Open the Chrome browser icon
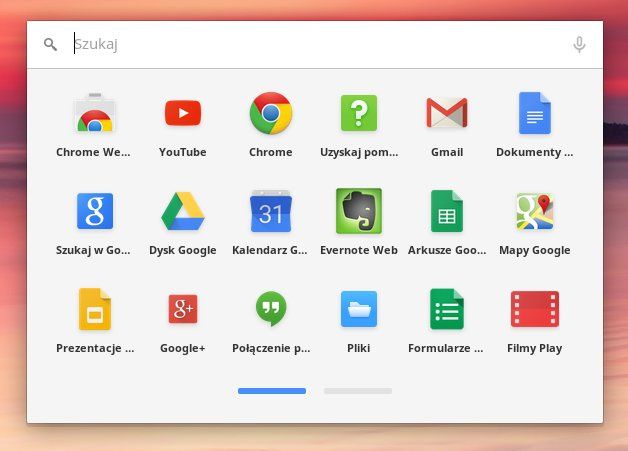628x451 pixels. (271, 113)
